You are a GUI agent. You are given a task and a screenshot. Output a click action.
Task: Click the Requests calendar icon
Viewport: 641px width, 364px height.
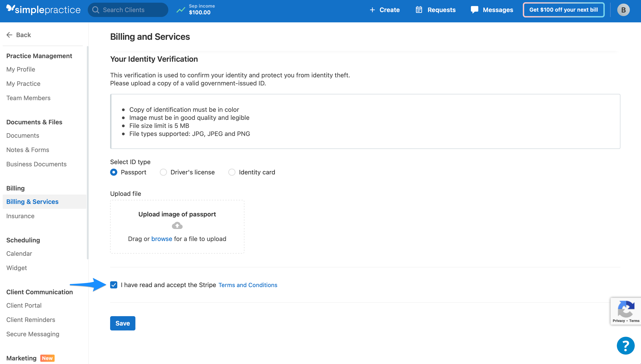[x=419, y=10]
